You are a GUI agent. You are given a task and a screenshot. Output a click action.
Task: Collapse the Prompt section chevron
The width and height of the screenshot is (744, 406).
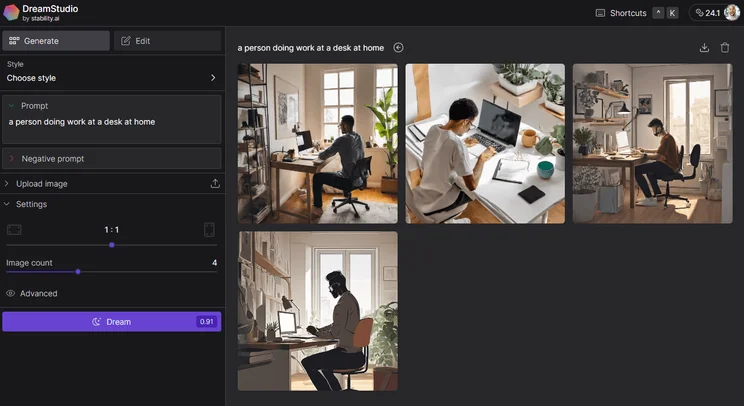11,106
